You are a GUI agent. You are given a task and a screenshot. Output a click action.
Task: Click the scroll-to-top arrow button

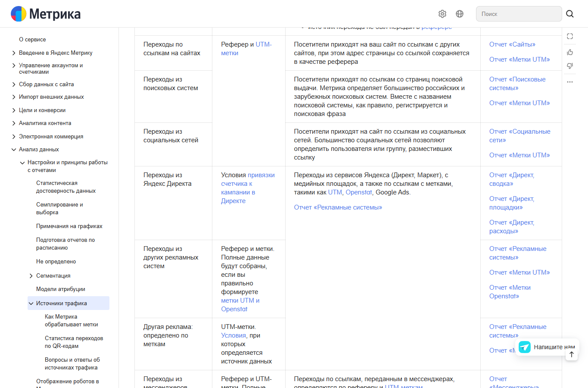572,354
